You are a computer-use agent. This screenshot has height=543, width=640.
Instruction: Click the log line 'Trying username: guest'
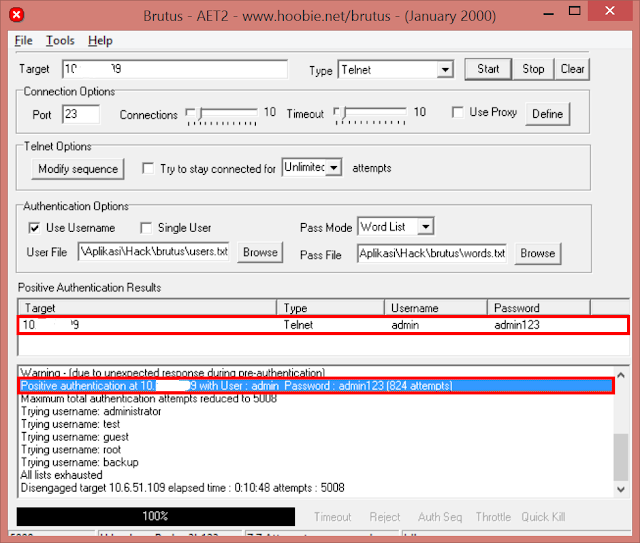[x=75, y=437]
